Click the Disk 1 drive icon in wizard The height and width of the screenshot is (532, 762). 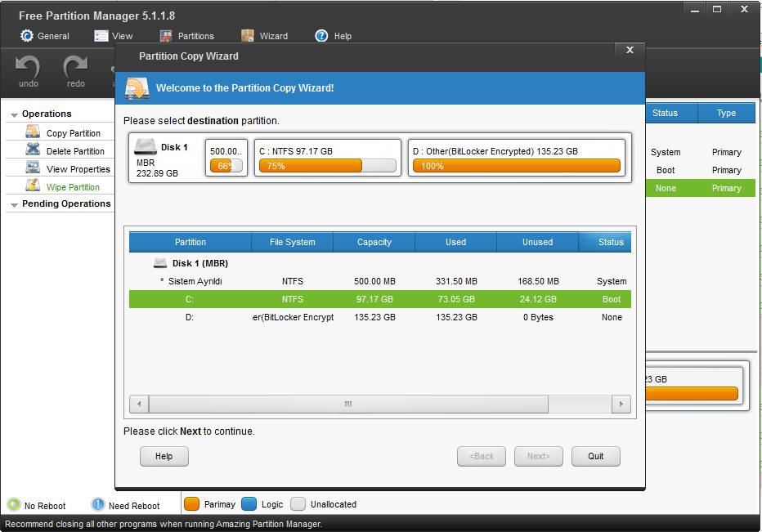point(146,147)
